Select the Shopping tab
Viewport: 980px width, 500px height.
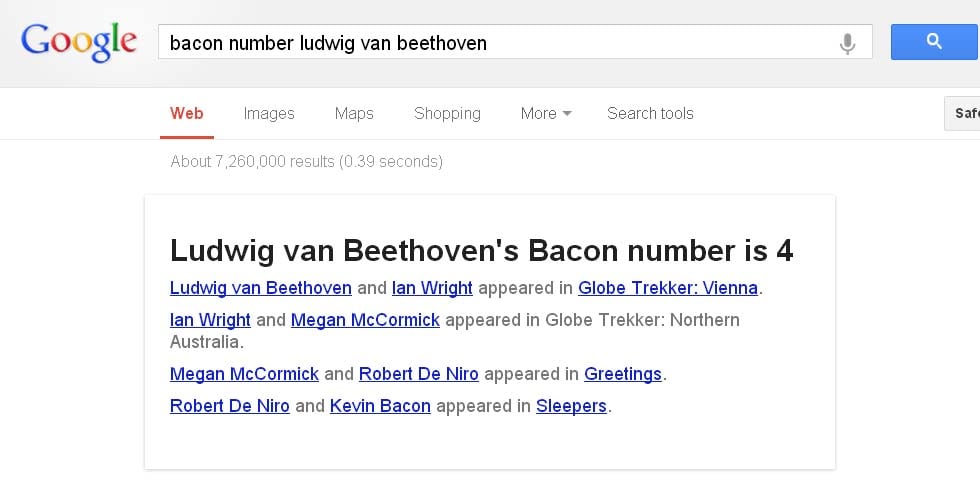coord(447,113)
